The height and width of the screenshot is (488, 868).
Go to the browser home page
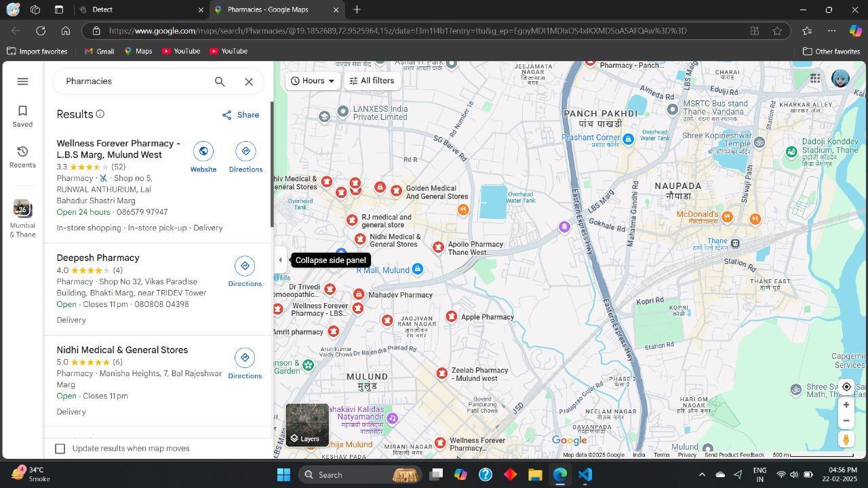point(65,31)
